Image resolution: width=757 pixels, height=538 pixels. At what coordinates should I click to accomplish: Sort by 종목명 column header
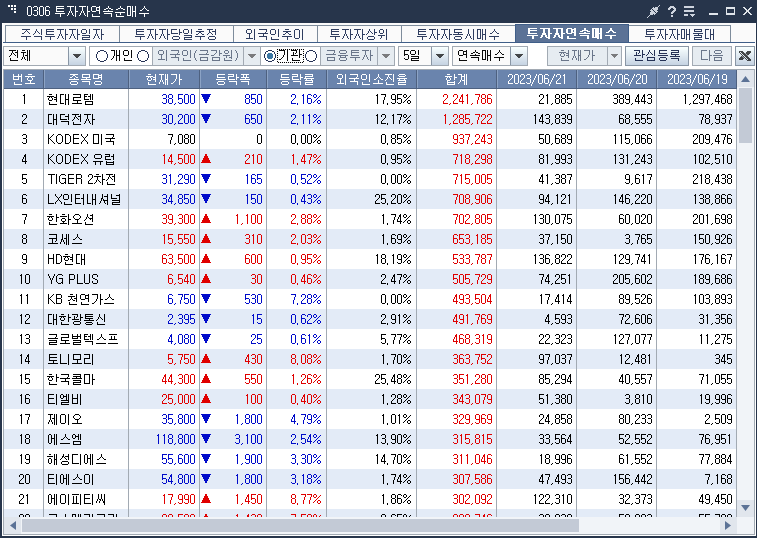click(86, 79)
